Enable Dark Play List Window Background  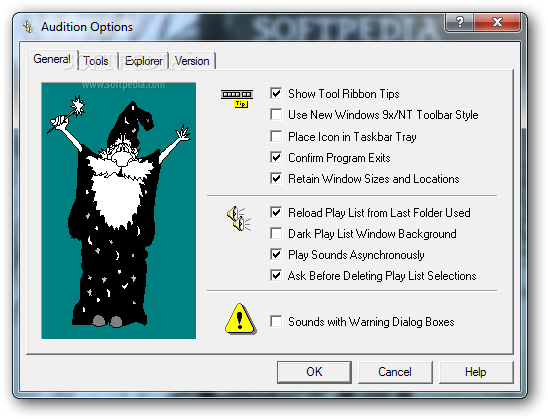276,233
